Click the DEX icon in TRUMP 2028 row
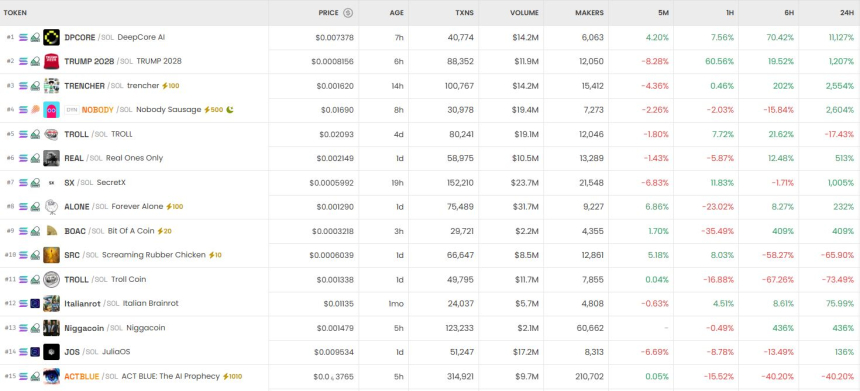Image resolution: width=860 pixels, height=391 pixels. point(35,61)
